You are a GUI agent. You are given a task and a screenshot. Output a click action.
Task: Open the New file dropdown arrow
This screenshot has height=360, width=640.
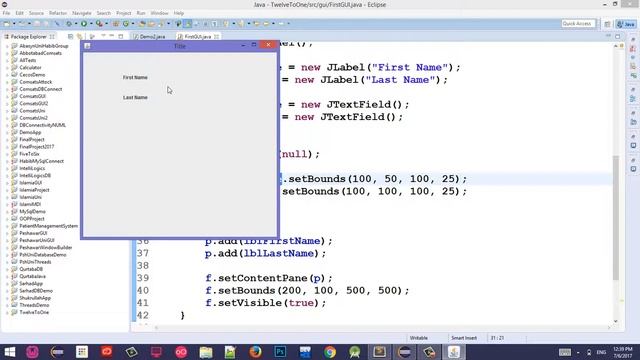(x=14, y=24)
